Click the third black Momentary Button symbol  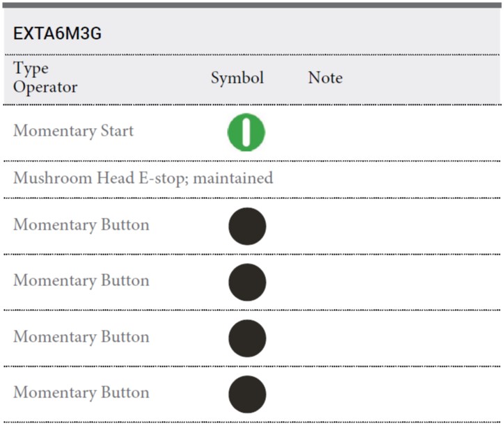click(247, 338)
